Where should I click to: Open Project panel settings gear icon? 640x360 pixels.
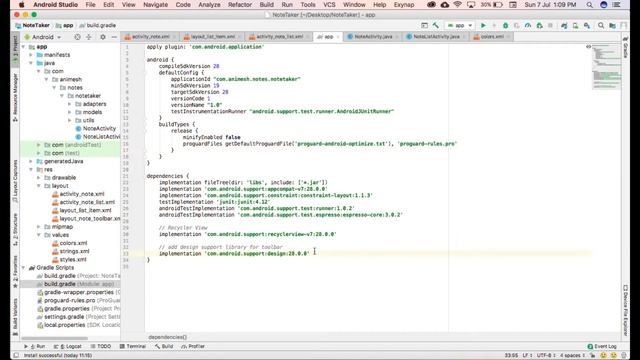[x=103, y=37]
